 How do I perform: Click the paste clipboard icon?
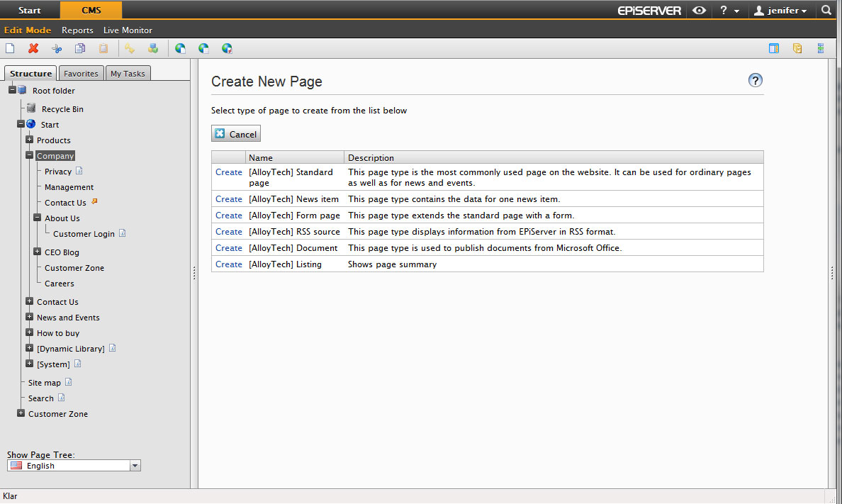point(103,49)
